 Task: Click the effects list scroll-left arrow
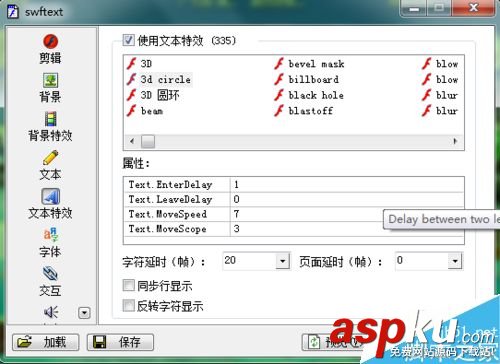pyautogui.click(x=132, y=141)
